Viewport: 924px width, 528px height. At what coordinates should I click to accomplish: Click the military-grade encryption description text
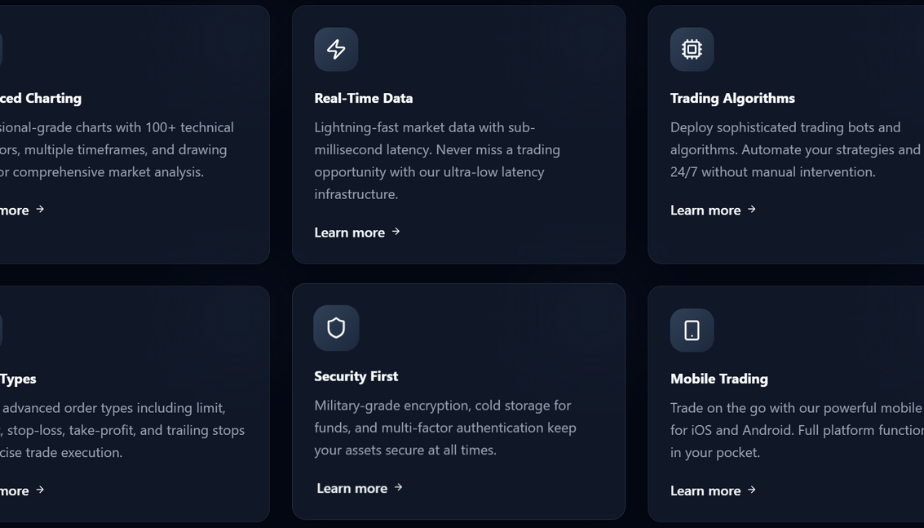click(x=445, y=428)
